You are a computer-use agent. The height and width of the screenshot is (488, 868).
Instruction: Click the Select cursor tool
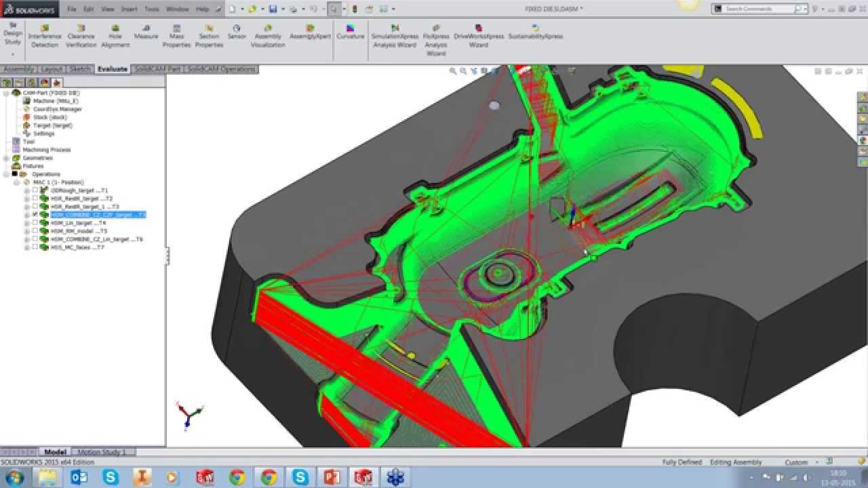click(x=334, y=9)
